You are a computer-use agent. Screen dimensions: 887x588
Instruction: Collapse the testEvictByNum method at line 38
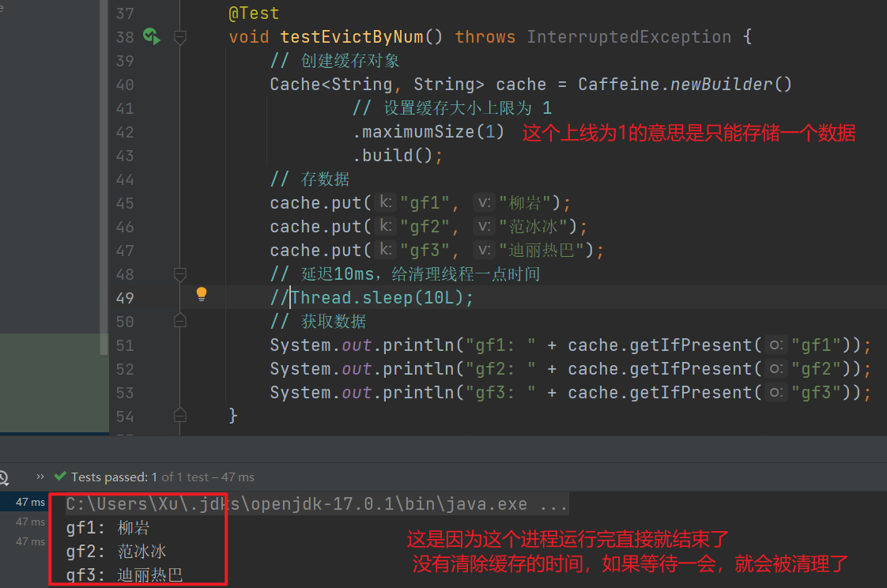[180, 37]
